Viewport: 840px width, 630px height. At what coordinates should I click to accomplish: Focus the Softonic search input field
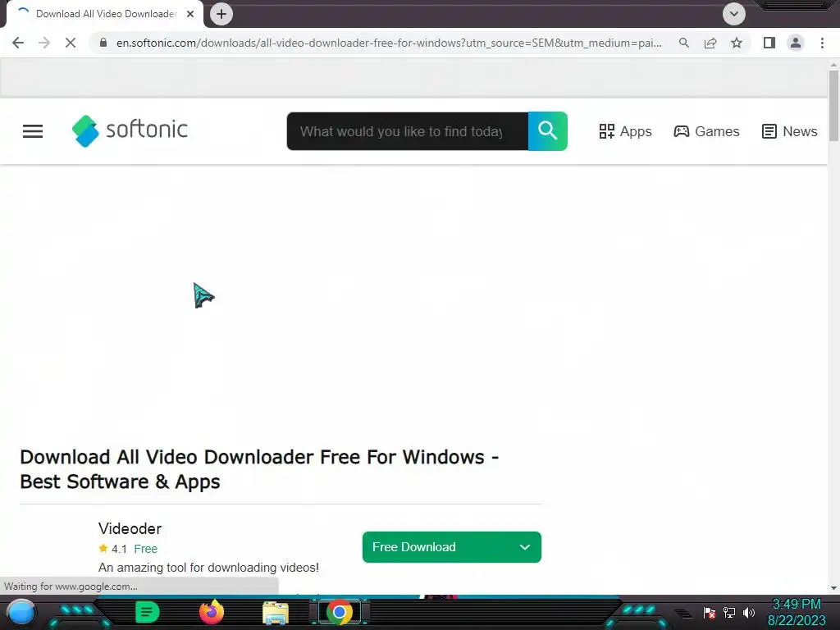click(x=407, y=131)
